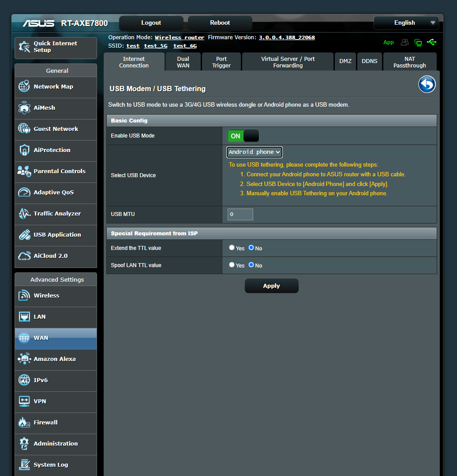The height and width of the screenshot is (476, 457).
Task: Select No for Spoof LAN TTL value
Action: 251,265
